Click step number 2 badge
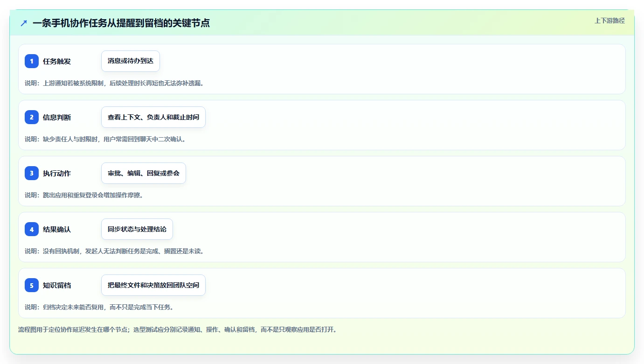Screen dimensions: 644x364 click(32, 117)
